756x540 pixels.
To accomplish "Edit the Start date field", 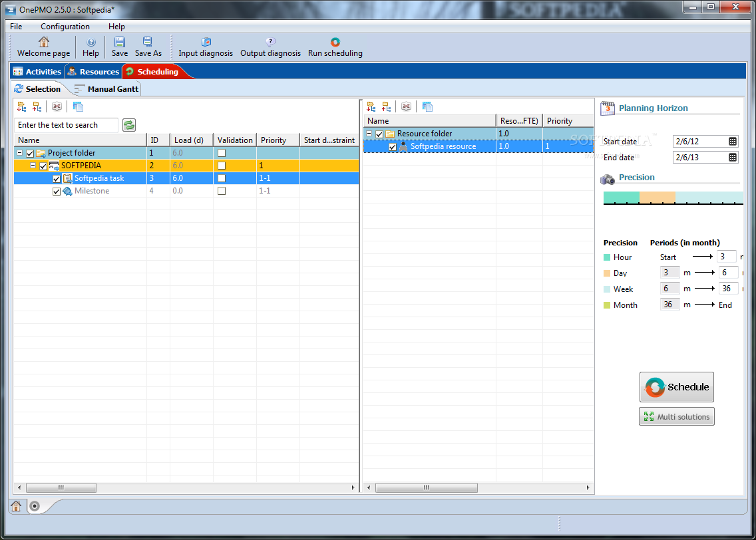I will [701, 141].
